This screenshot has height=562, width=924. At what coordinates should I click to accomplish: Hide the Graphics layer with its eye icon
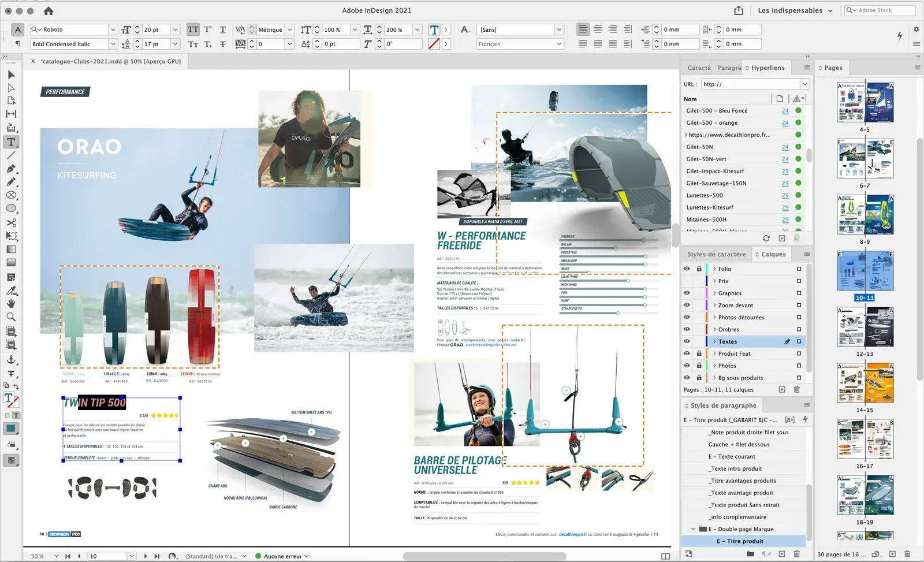tap(687, 293)
